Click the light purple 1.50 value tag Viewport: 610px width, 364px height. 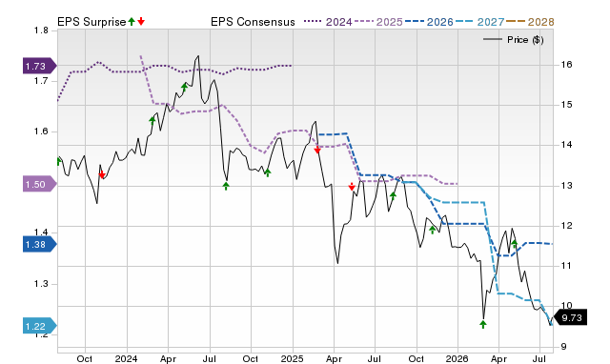[40, 184]
